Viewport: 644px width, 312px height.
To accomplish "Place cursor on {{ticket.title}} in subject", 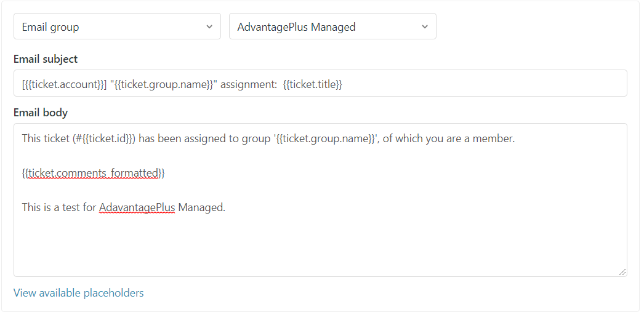I will [x=312, y=85].
